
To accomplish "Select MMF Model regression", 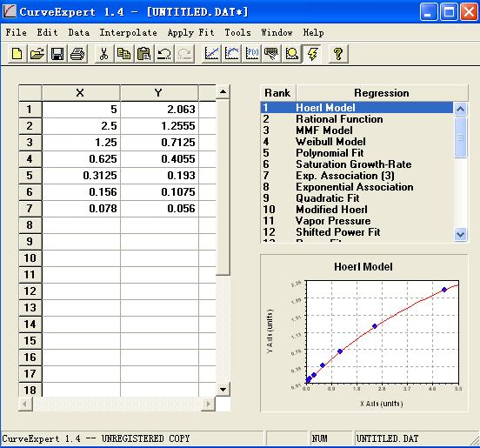I will point(357,130).
